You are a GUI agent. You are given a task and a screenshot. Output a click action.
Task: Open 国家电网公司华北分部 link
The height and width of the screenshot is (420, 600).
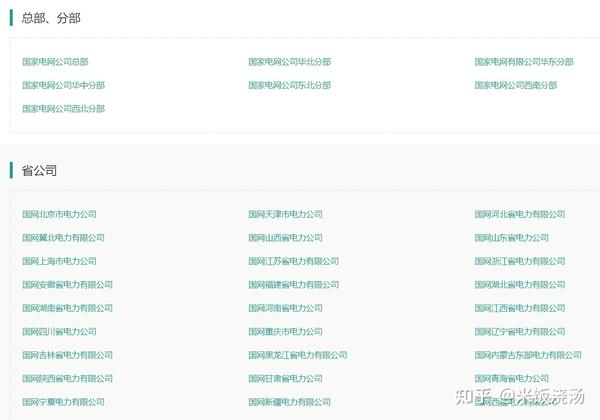pos(290,62)
